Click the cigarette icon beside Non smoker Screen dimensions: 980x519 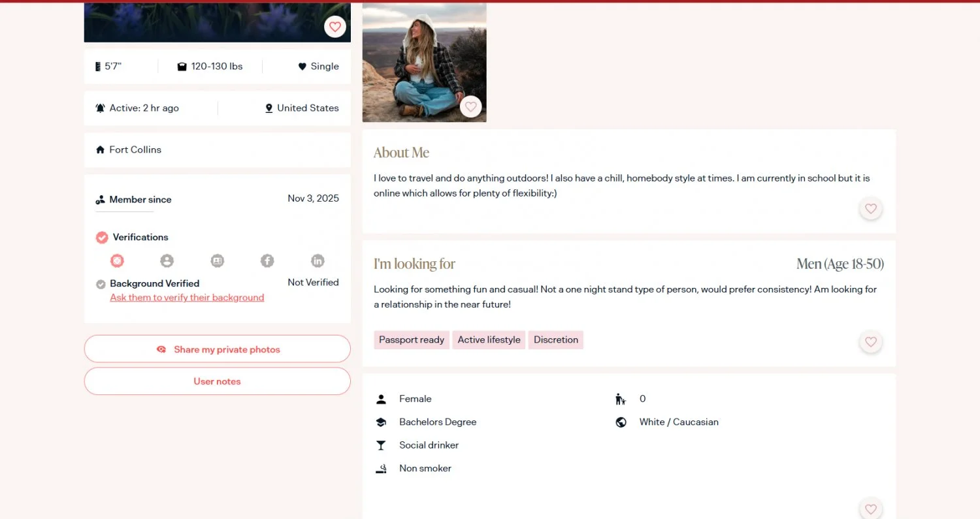381,469
